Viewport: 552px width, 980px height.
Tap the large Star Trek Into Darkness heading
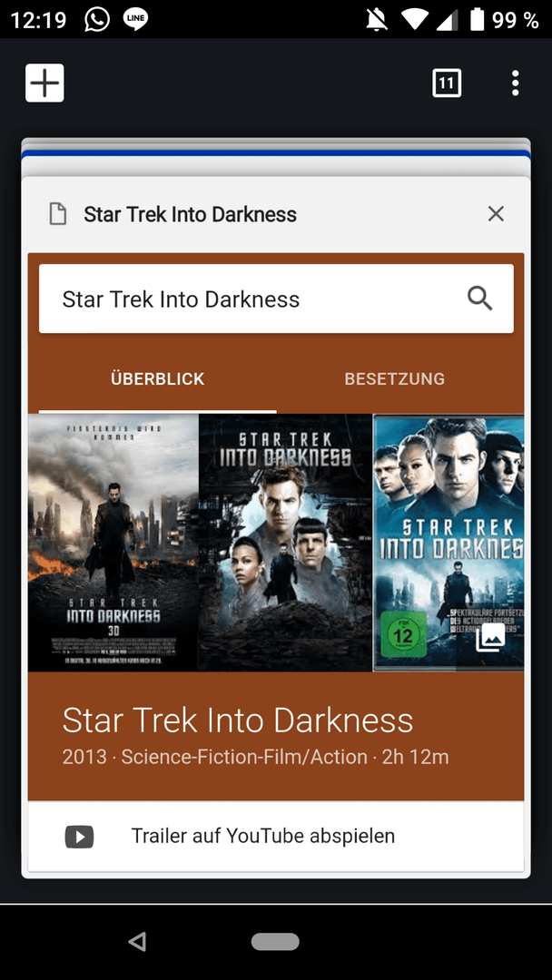click(x=238, y=720)
